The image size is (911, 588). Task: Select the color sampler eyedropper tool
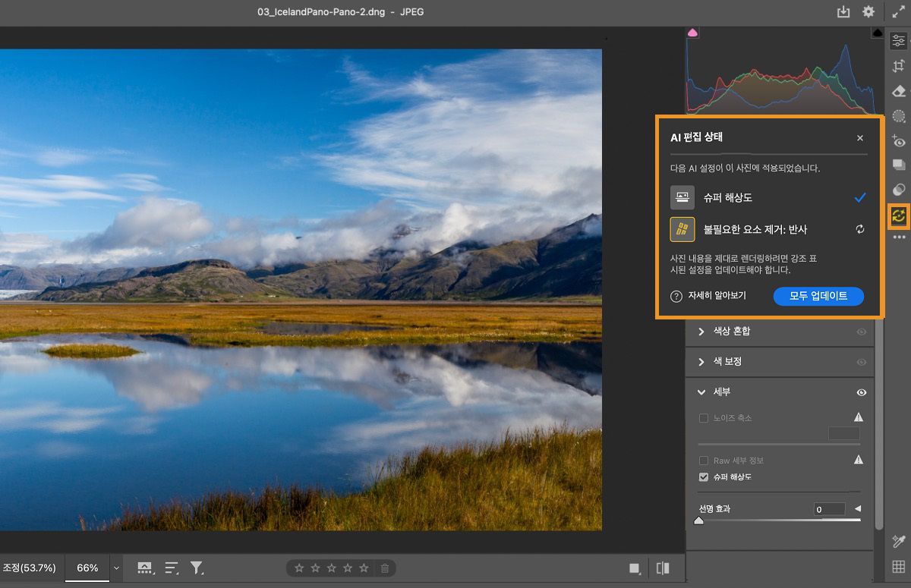pyautogui.click(x=899, y=541)
